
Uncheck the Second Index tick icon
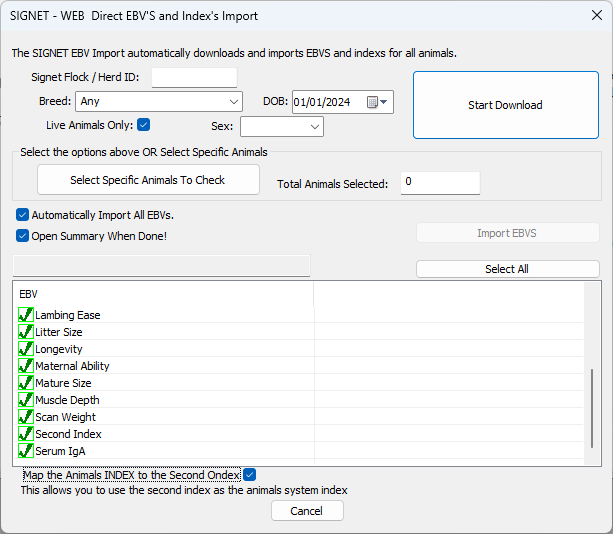coord(26,434)
